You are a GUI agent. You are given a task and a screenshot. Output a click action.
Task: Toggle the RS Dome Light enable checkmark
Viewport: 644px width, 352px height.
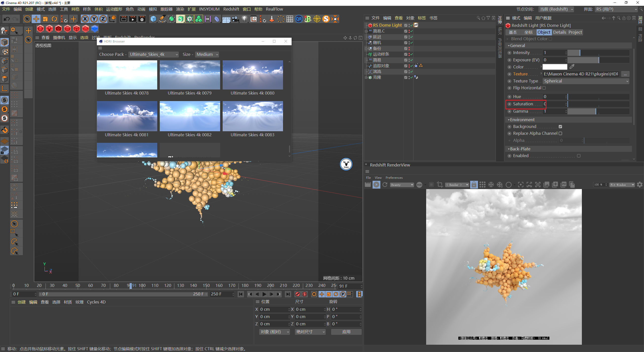tap(411, 25)
